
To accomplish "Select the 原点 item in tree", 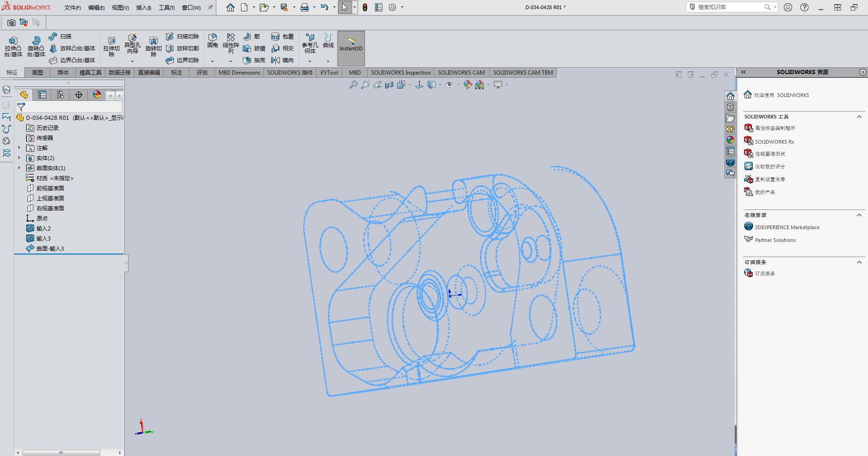I will point(42,218).
